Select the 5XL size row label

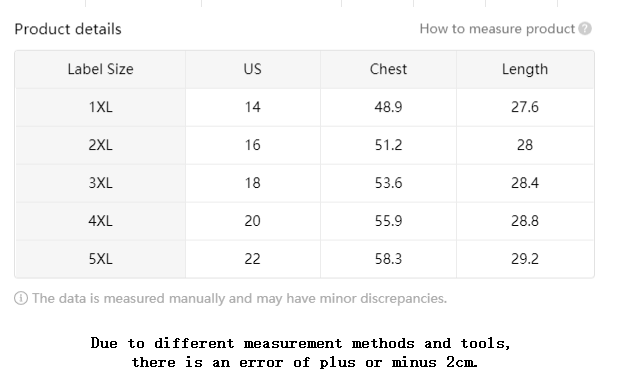tap(100, 259)
